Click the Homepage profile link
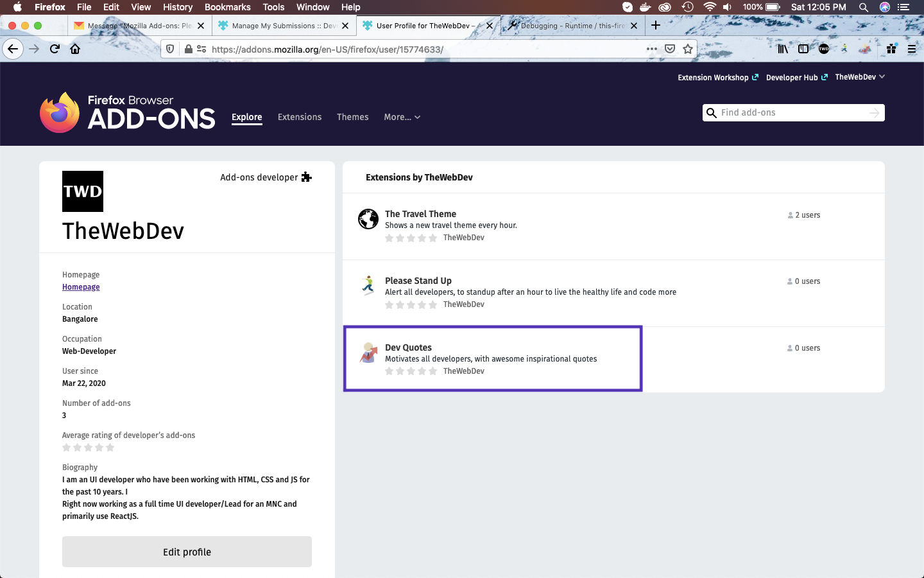 (x=81, y=287)
